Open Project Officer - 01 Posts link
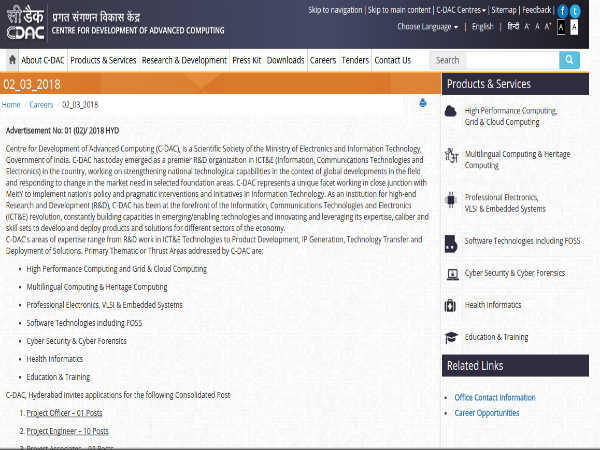Viewport: 600px width, 450px height. pyautogui.click(x=64, y=413)
